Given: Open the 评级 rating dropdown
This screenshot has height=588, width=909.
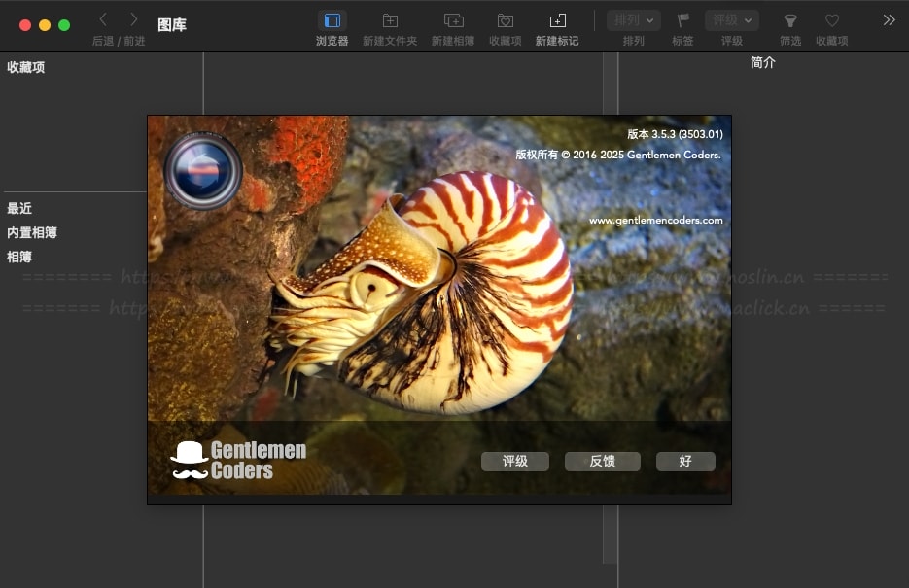Looking at the screenshot, I should (731, 20).
